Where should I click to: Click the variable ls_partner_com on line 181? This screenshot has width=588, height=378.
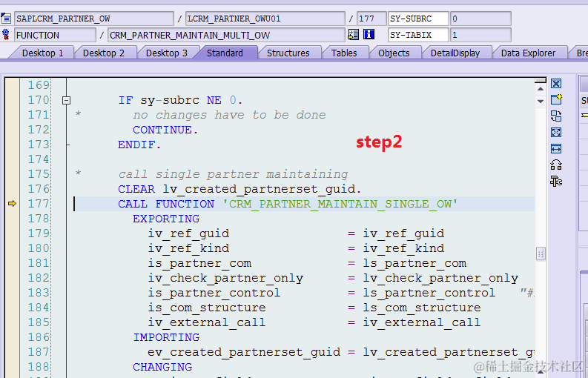(x=414, y=263)
